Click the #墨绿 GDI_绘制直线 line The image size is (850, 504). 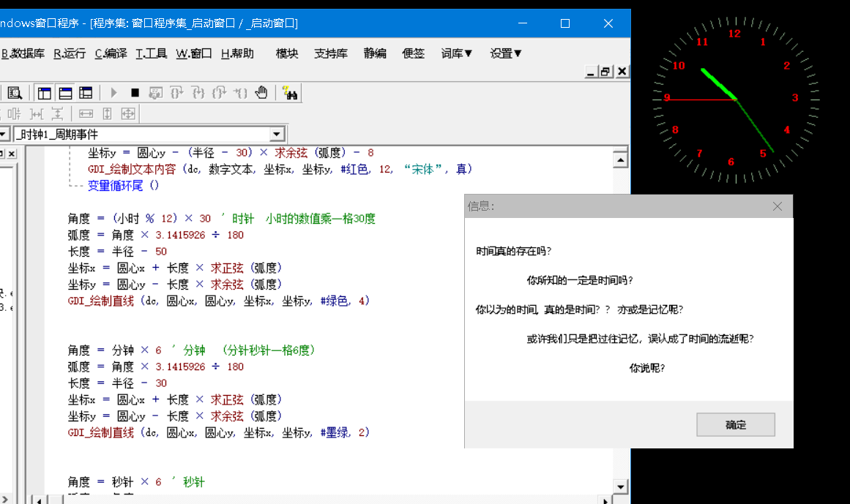[x=218, y=432]
